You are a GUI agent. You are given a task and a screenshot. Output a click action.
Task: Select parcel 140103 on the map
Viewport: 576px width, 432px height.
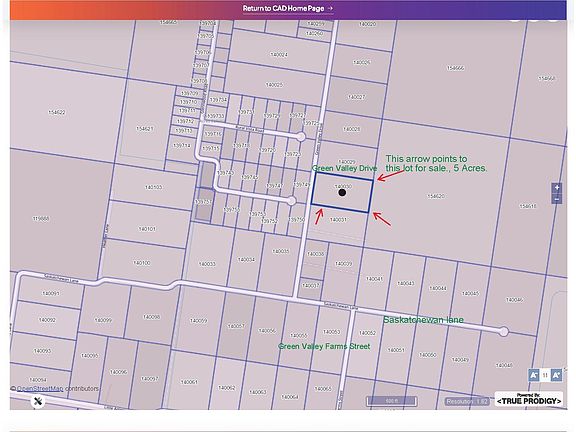click(x=153, y=187)
